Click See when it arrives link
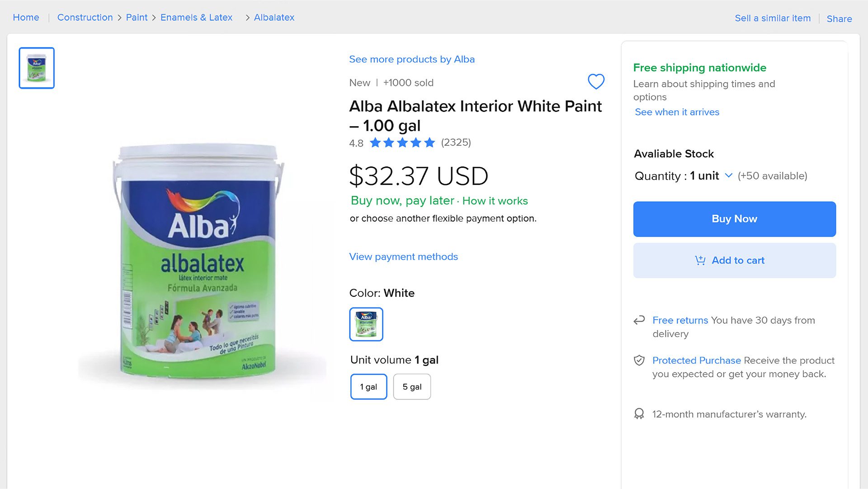868x489 pixels. 677,112
